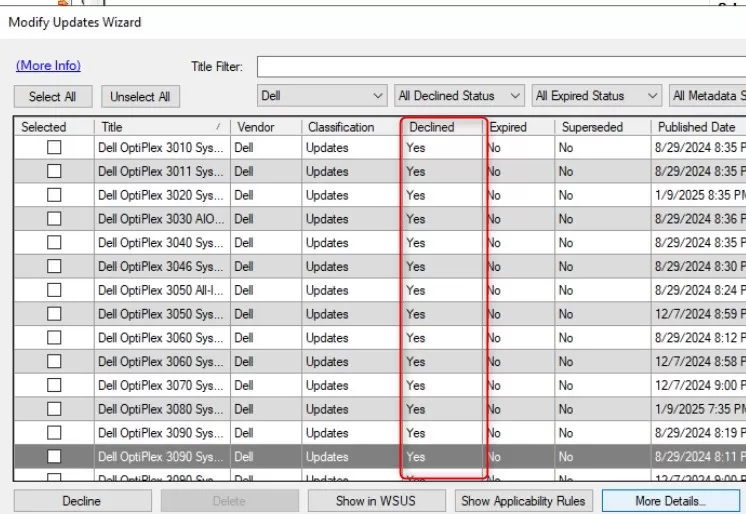Open the More Info link
The height and width of the screenshot is (514, 746).
[49, 65]
